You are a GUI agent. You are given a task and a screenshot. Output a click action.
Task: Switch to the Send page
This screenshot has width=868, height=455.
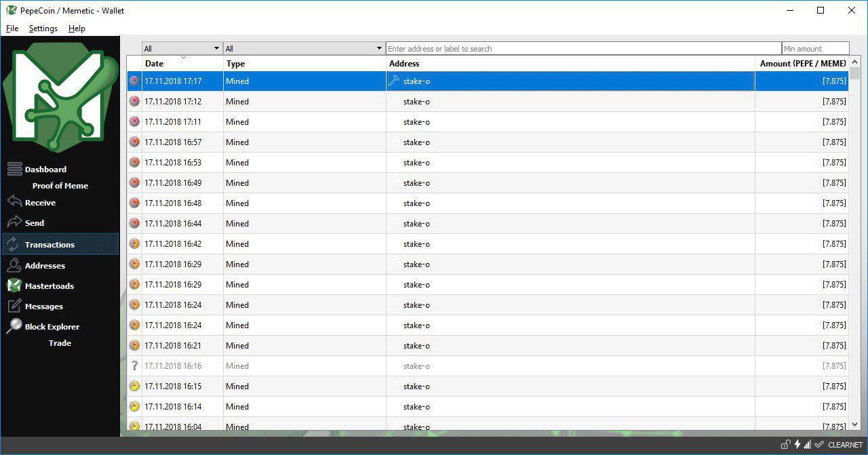pyautogui.click(x=35, y=223)
